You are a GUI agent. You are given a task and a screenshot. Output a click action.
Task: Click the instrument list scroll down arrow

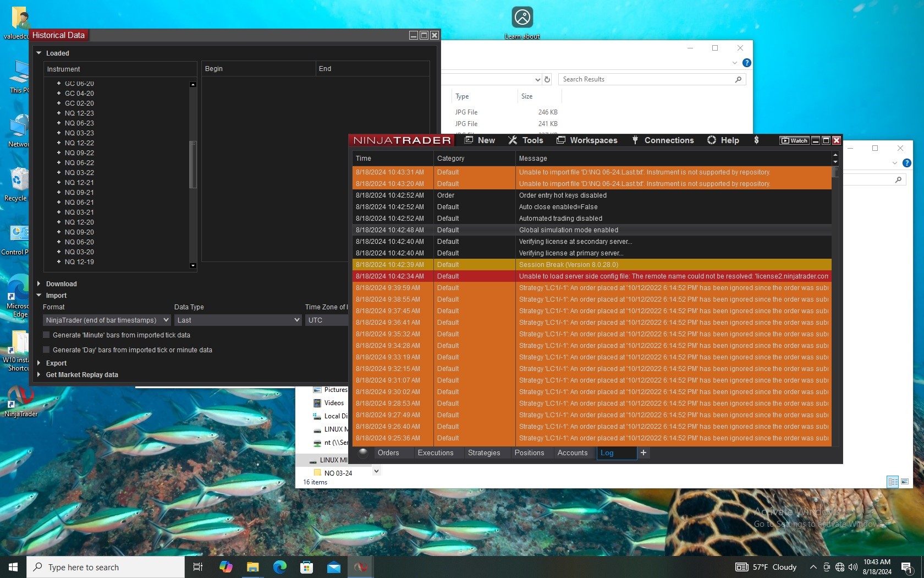pyautogui.click(x=193, y=265)
